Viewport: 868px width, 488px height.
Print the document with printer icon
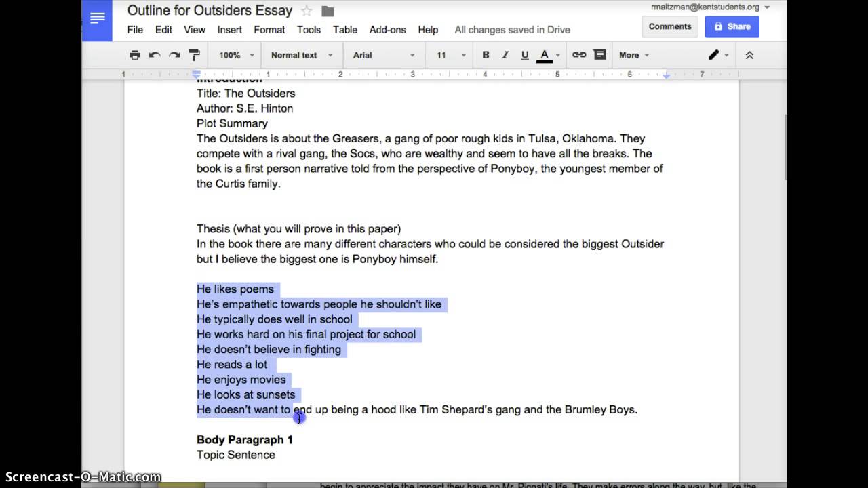coord(135,55)
